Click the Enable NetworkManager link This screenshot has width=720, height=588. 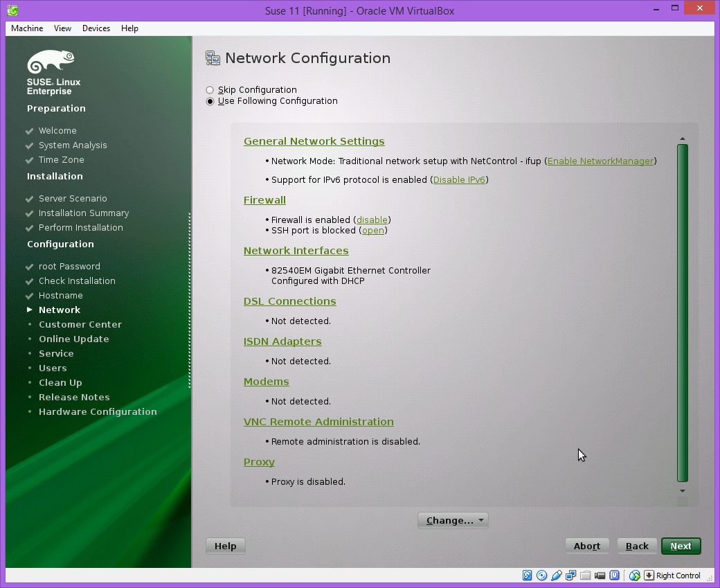pyautogui.click(x=601, y=161)
